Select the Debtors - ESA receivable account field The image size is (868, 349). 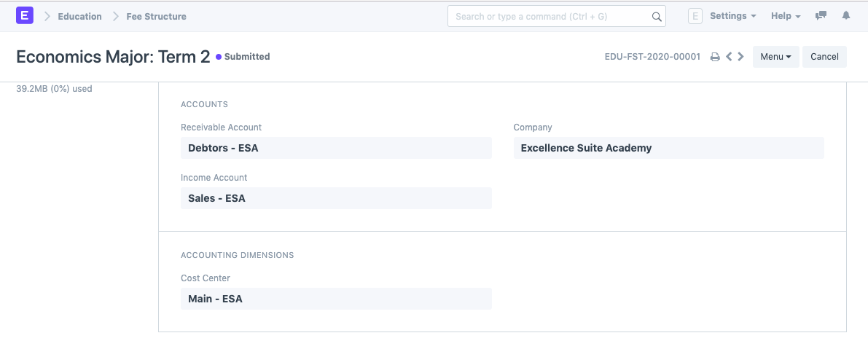(335, 148)
